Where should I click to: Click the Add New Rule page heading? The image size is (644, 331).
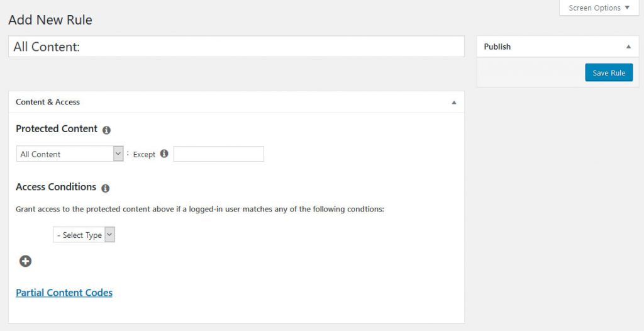point(50,20)
